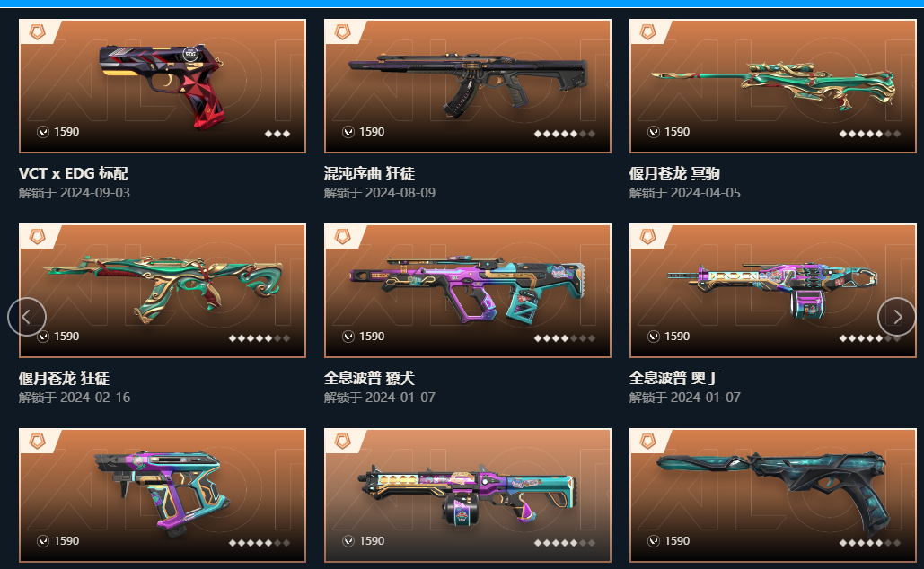
Task: Open the VCT x EDG 标配 pistol skin
Action: [162, 86]
